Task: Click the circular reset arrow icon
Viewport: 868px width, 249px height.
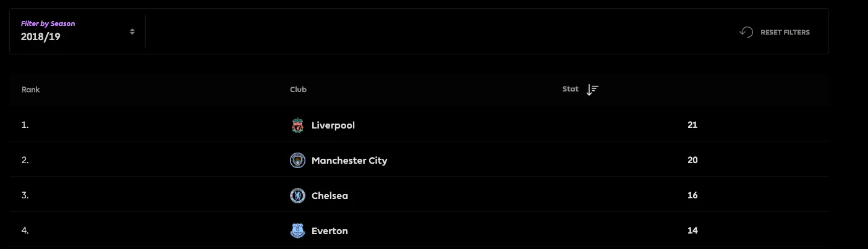Action: tap(746, 32)
